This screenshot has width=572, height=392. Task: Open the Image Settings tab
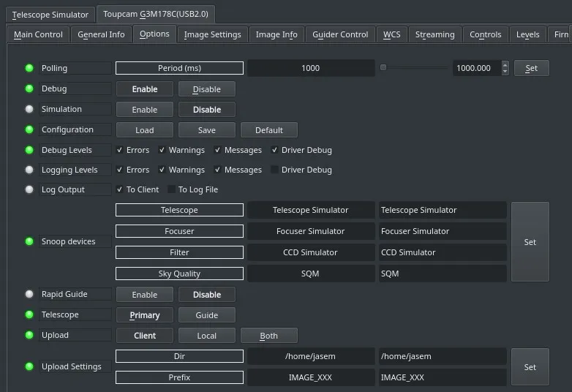(212, 34)
